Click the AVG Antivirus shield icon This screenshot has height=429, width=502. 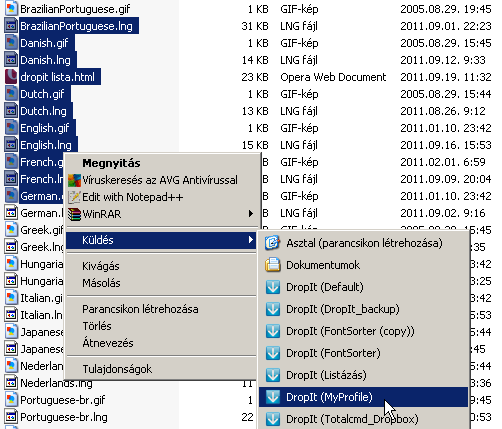tap(74, 180)
